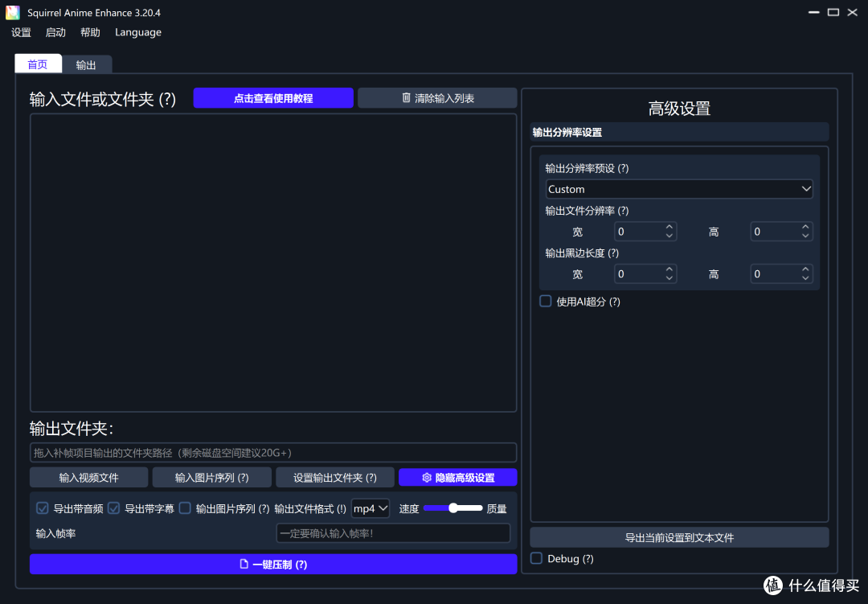Uncheck the 导出带字幕 checkbox
Viewport: 868px width, 604px height.
tap(113, 507)
